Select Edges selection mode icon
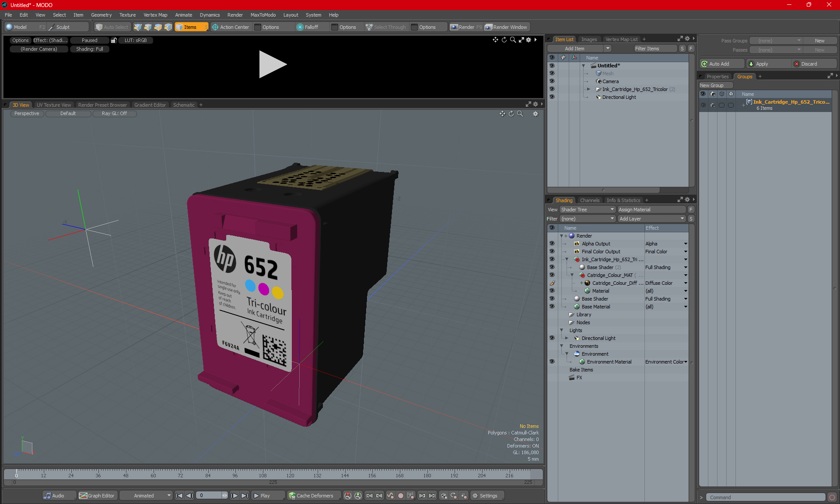Viewport: 840px width, 504px height. pos(148,27)
